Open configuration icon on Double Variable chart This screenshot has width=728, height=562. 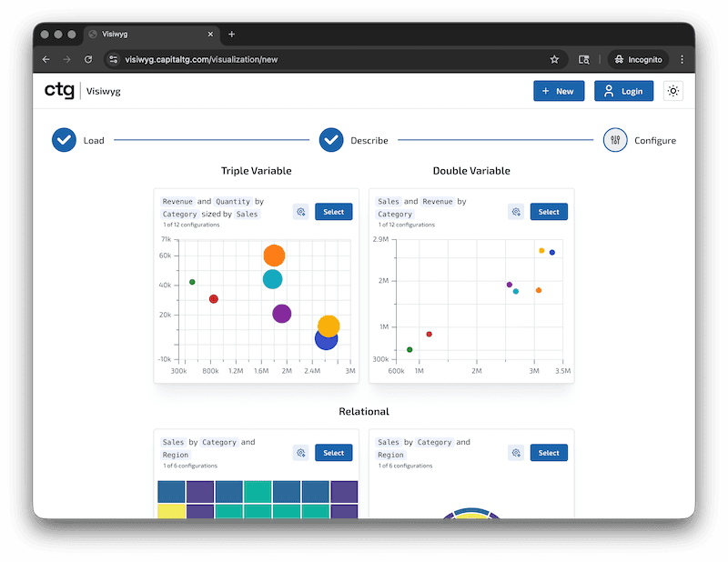(x=515, y=212)
